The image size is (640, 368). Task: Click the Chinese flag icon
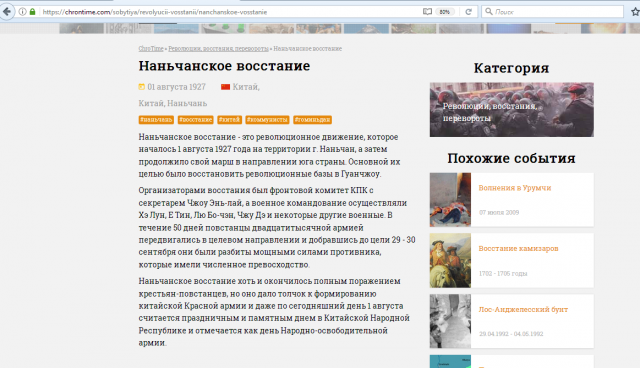pyautogui.click(x=225, y=86)
